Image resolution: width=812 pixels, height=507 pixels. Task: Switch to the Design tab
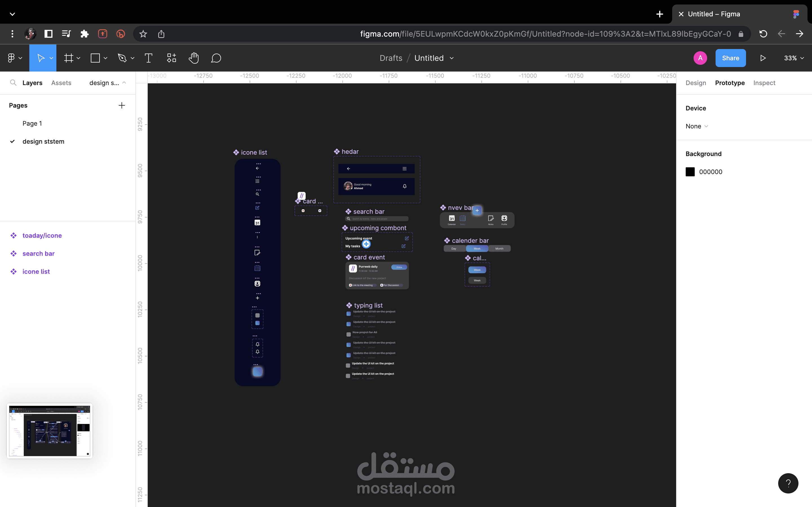(696, 83)
